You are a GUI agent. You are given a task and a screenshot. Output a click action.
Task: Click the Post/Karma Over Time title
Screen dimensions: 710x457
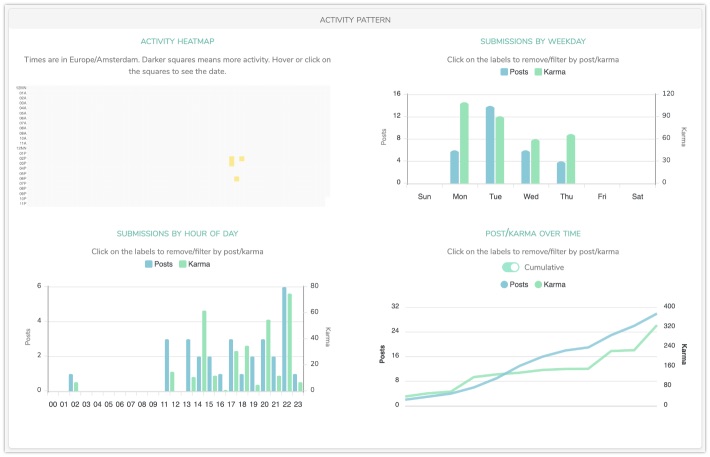[533, 233]
